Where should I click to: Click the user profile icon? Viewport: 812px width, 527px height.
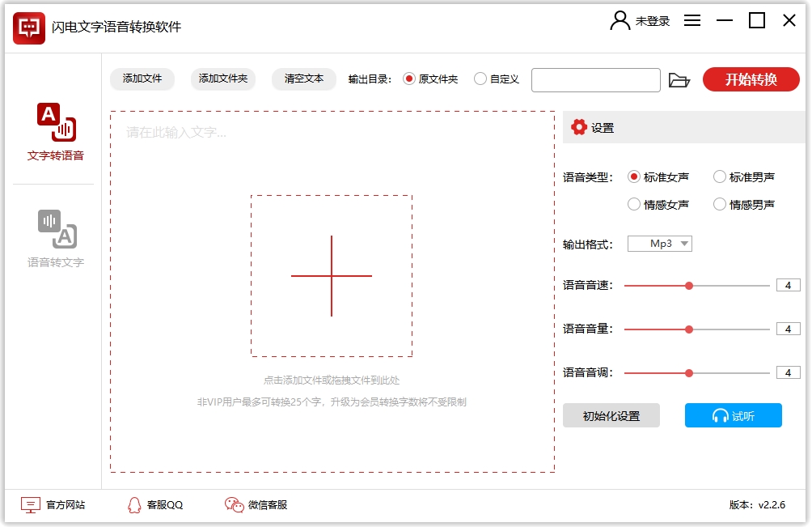620,21
